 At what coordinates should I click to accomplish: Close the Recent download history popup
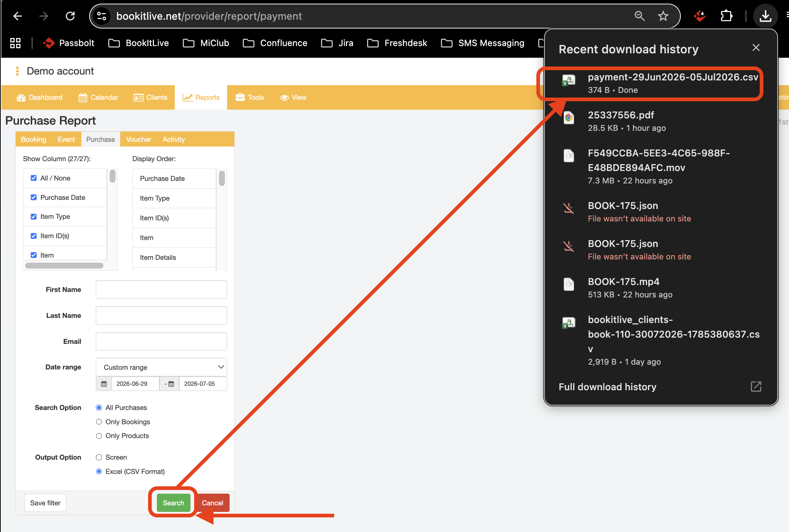(756, 47)
